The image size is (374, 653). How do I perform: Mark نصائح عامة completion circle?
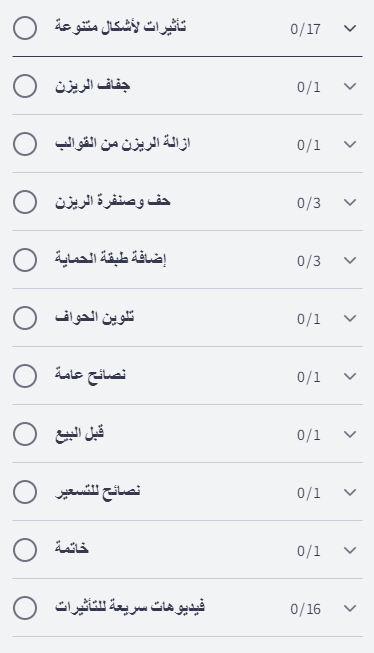25,376
